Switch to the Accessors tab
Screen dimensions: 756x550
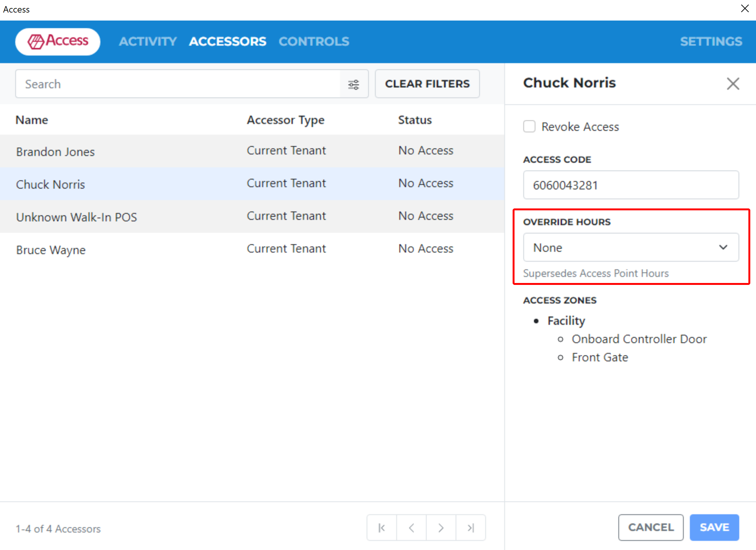pos(227,41)
